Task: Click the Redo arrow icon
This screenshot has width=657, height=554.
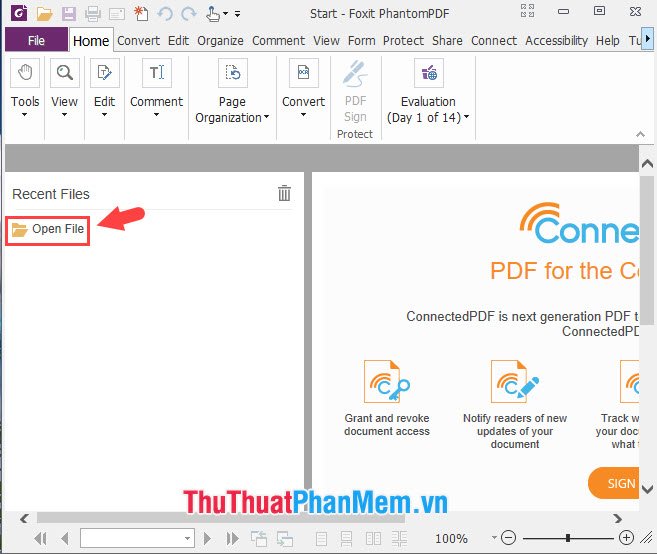Action: pyautogui.click(x=189, y=14)
